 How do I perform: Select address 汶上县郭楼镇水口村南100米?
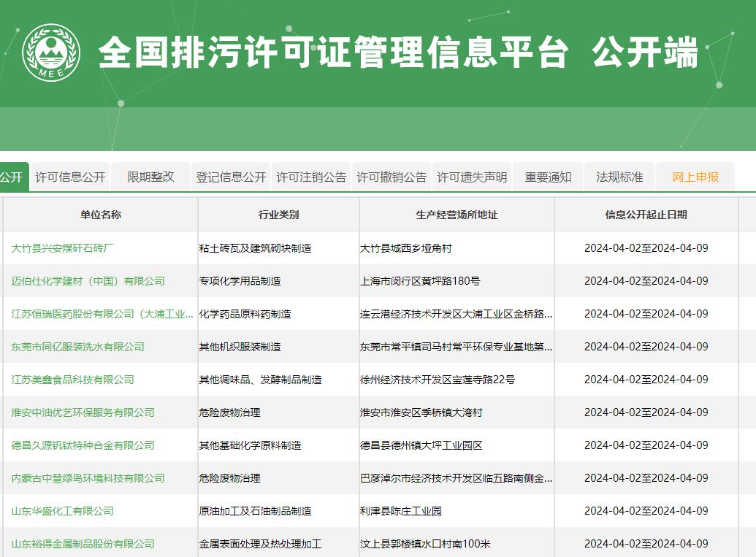point(425,544)
